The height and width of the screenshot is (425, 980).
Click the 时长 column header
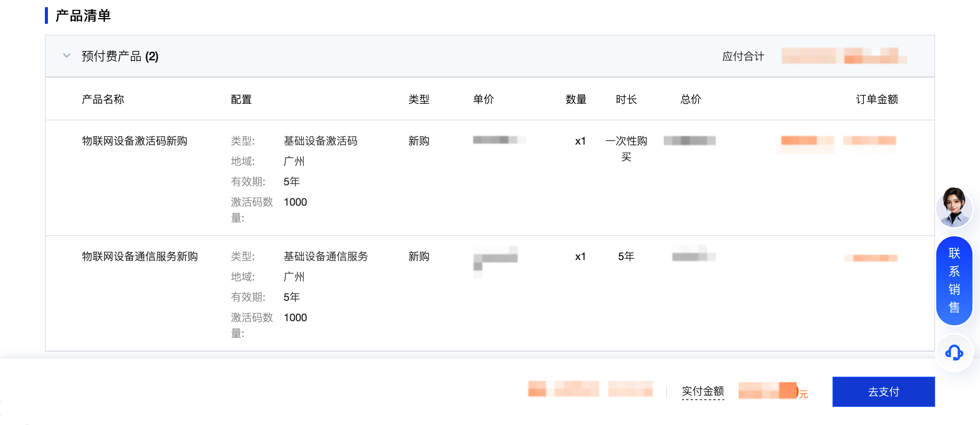626,99
